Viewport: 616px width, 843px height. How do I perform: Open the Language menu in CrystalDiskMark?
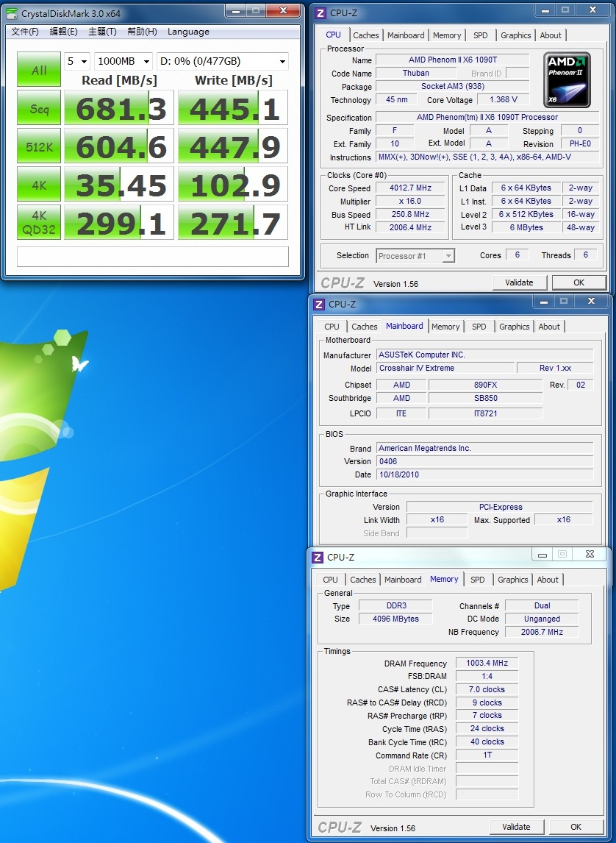(188, 32)
